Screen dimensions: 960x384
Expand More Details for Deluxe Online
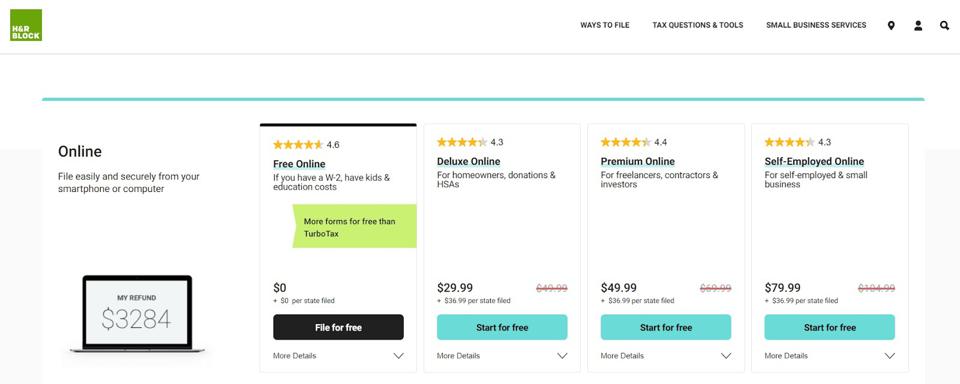click(502, 356)
